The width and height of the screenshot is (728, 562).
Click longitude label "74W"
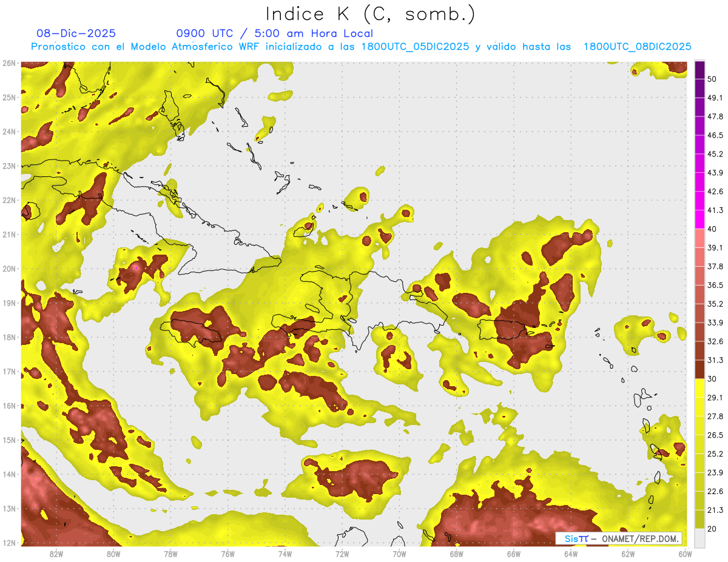(285, 554)
